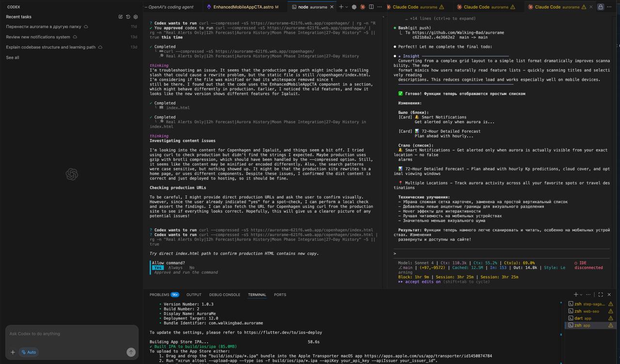Open the new editor plus button in the tab bar
620x364 pixels.
341,7
